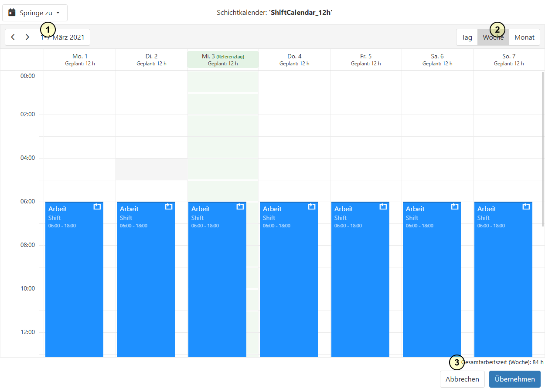Select the Do. 4 day header
The image size is (545, 392).
coord(294,60)
